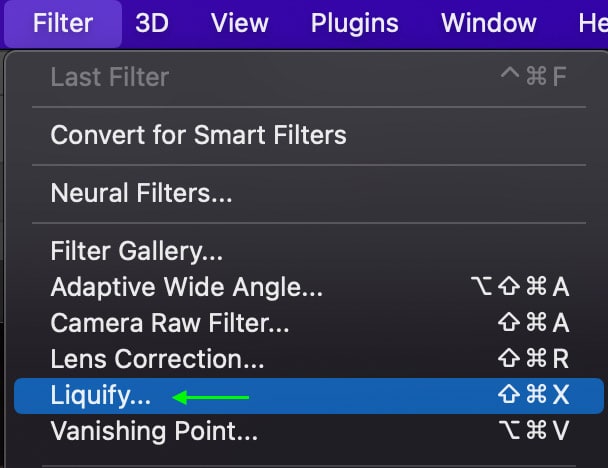
Task: Open the partially visible Help menu
Action: pyautogui.click(x=593, y=23)
